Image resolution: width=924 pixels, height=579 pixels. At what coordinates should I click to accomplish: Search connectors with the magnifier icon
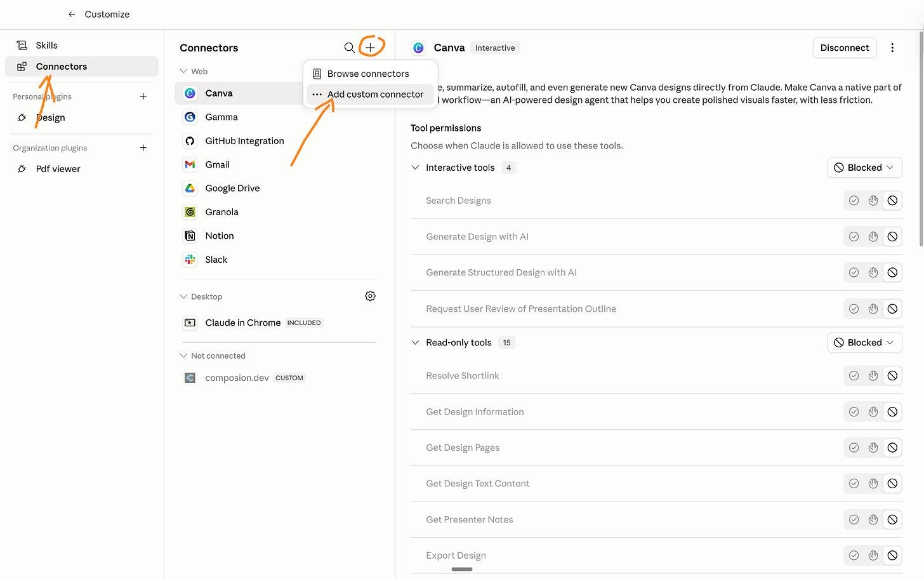click(x=349, y=48)
